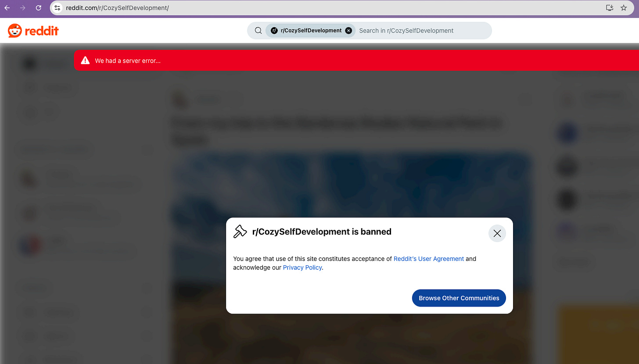This screenshot has height=364, width=639.
Task: Click the server error warning icon
Action: [x=86, y=61]
